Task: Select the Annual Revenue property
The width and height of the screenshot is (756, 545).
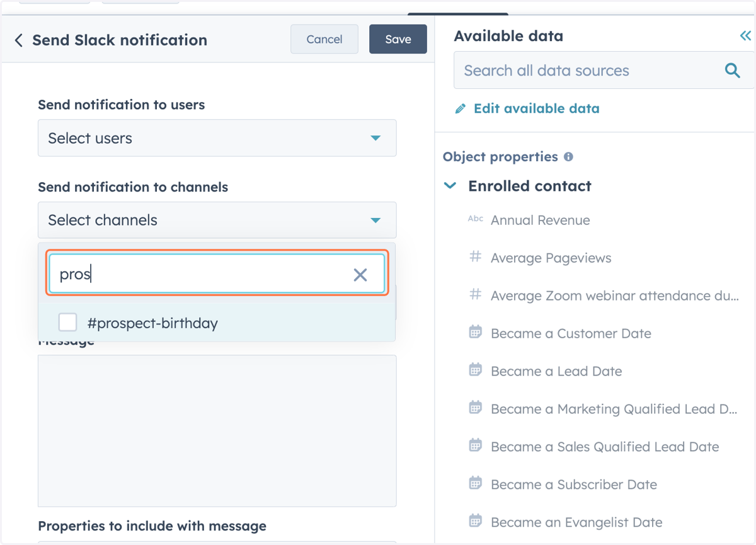Action: [541, 221]
